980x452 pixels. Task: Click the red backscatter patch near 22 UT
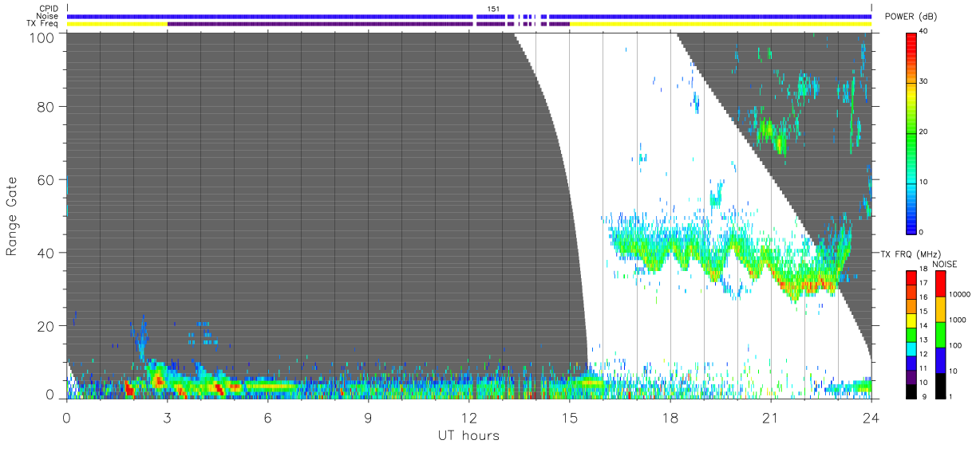click(x=808, y=284)
